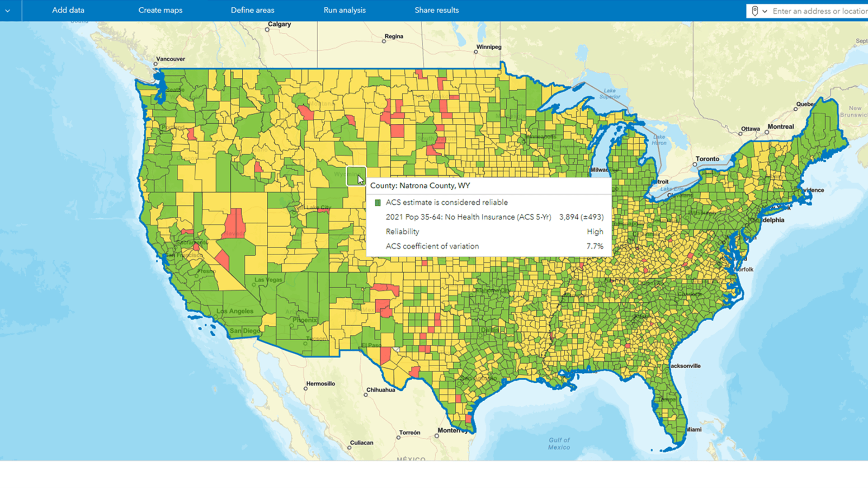868x488 pixels.
Task: Click the Las Vegas label on the map
Action: click(269, 280)
